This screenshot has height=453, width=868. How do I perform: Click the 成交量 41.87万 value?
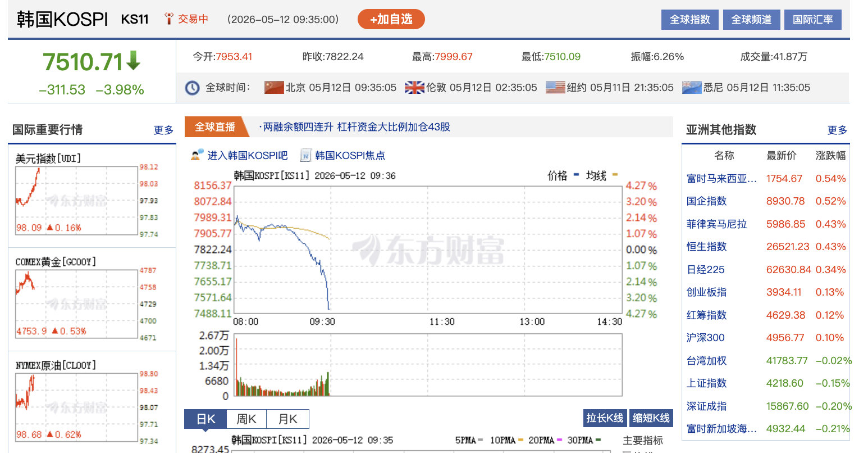[x=790, y=57]
